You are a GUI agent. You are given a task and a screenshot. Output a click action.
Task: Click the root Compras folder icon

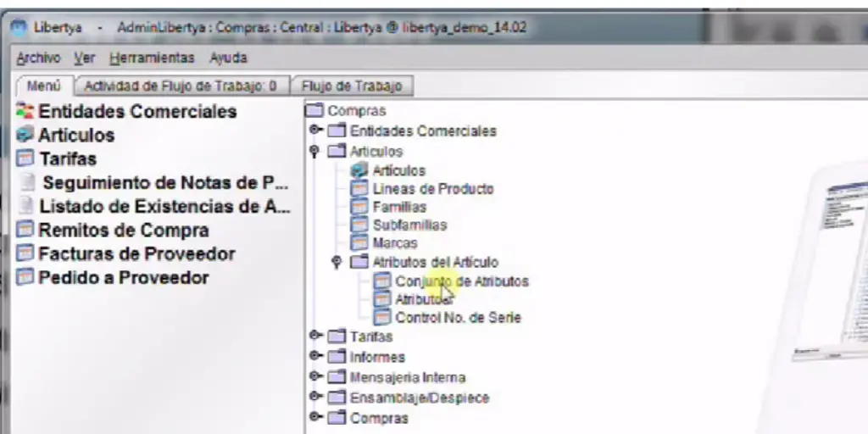pyautogui.click(x=314, y=110)
